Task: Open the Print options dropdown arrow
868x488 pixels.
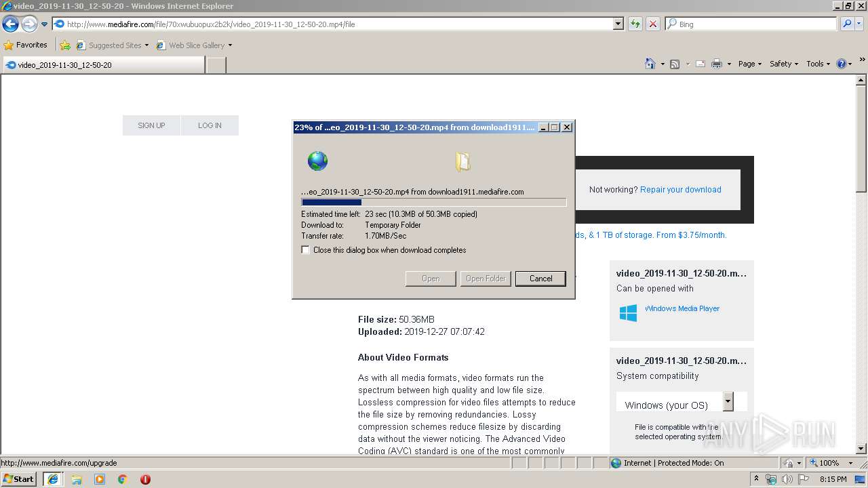Action: tap(729, 64)
